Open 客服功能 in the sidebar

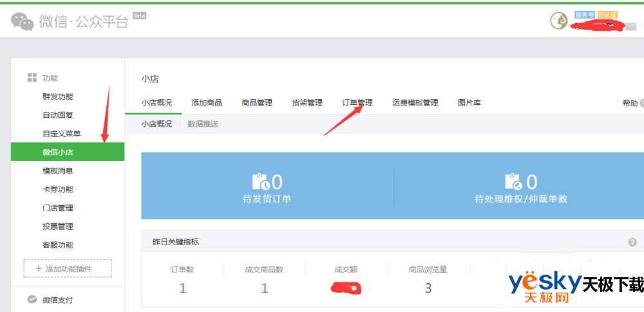[58, 245]
